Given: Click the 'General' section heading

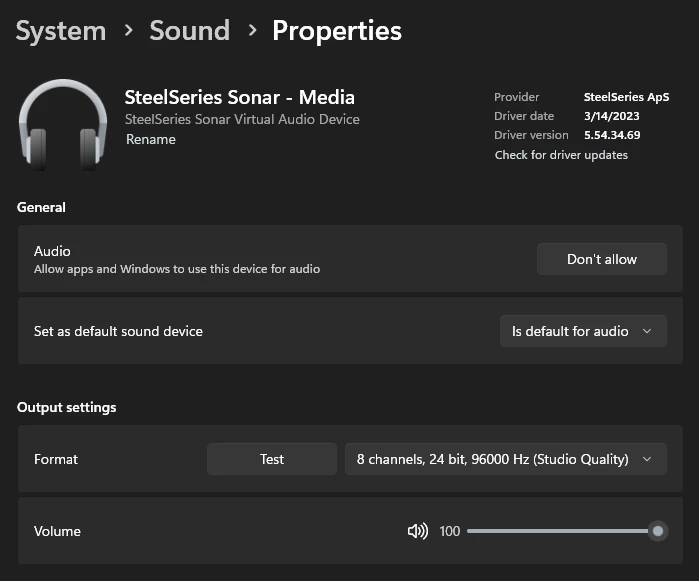Looking at the screenshot, I should coord(41,207).
